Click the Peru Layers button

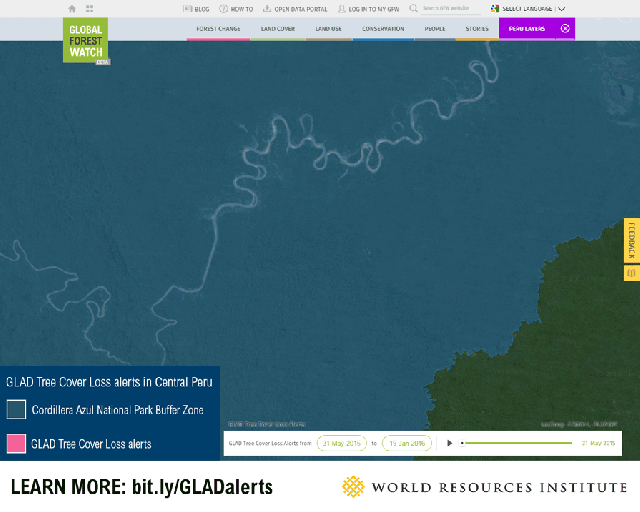(x=527, y=29)
